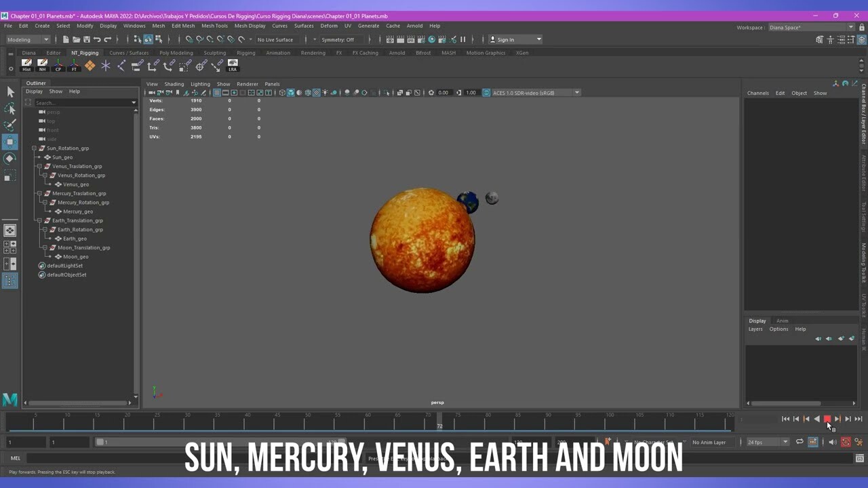Click the FT shelf icon
The width and height of the screenshot is (868, 488).
tap(74, 65)
